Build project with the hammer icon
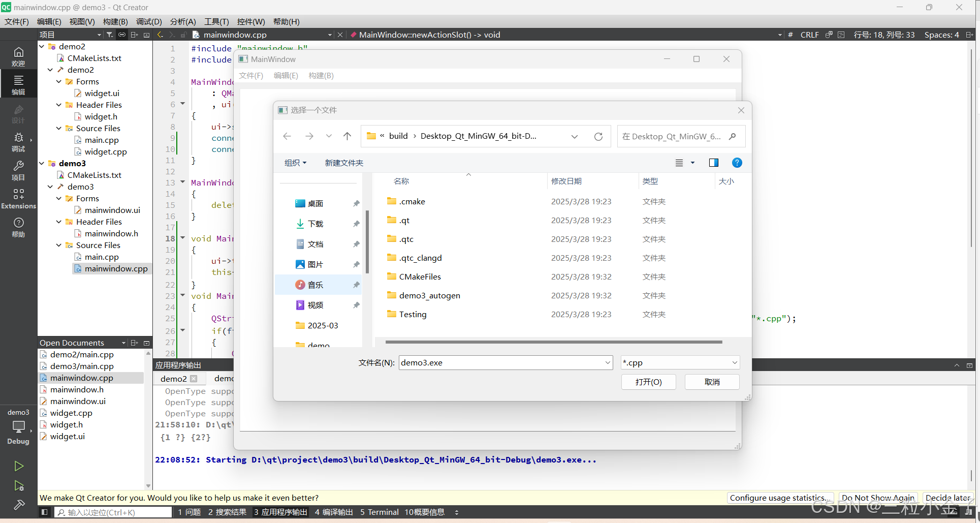The height and width of the screenshot is (523, 980). coord(19,505)
